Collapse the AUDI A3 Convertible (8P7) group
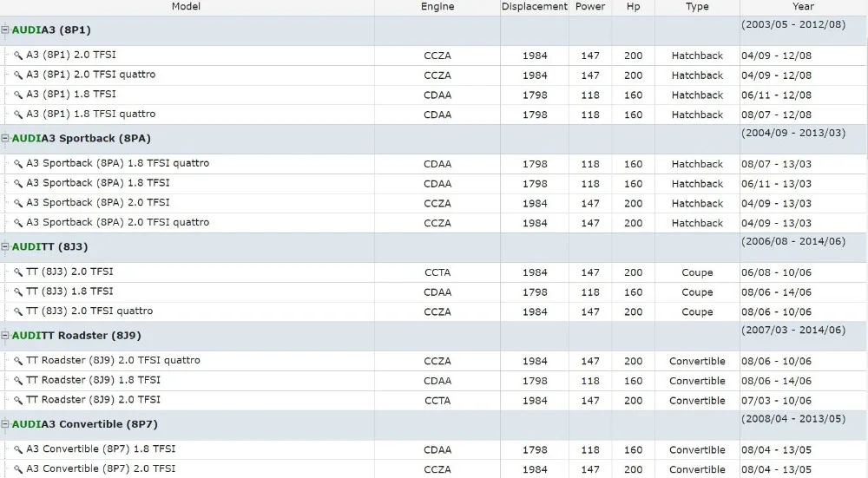Screen dimensions: 868x478 click(5, 424)
